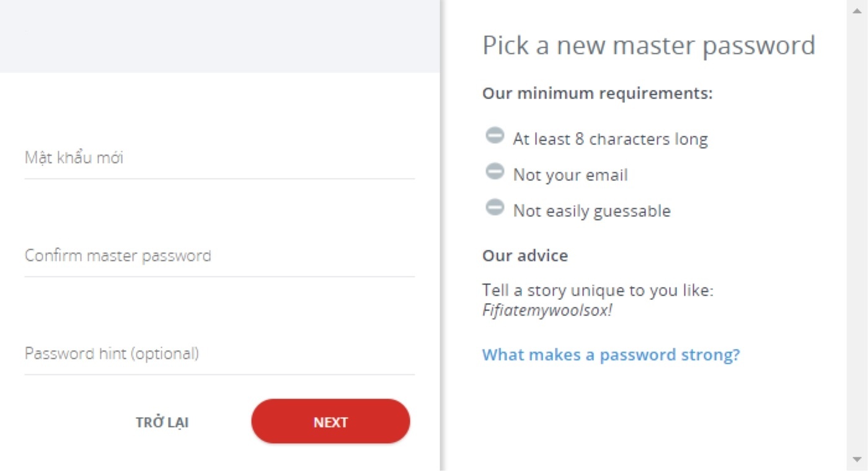The image size is (868, 471).
Task: Click the gray header band above the form
Action: point(219,36)
